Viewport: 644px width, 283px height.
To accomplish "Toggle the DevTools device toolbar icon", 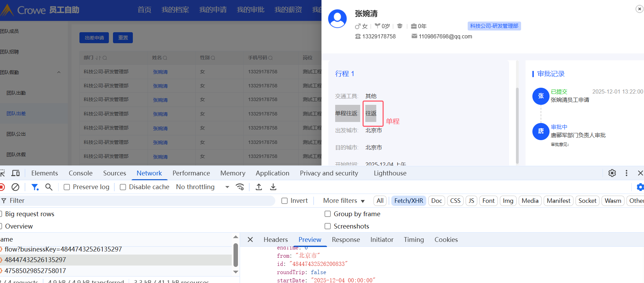I will (15, 173).
